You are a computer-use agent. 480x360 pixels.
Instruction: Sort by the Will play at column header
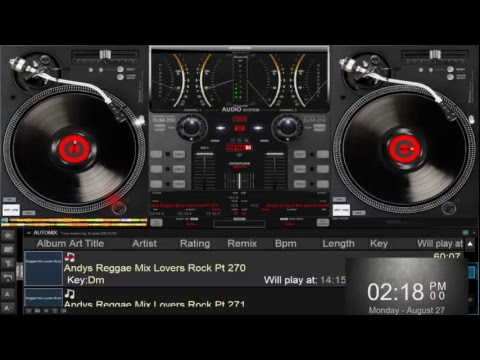click(x=440, y=243)
